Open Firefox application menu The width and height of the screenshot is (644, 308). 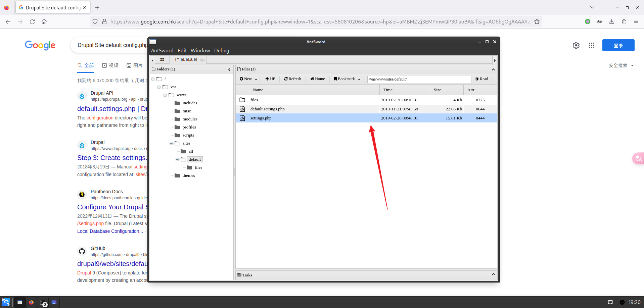(636, 21)
